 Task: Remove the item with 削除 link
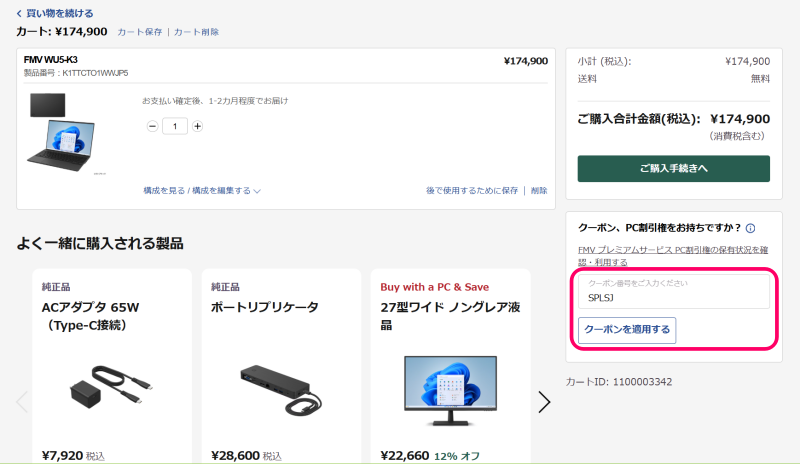(x=539, y=190)
